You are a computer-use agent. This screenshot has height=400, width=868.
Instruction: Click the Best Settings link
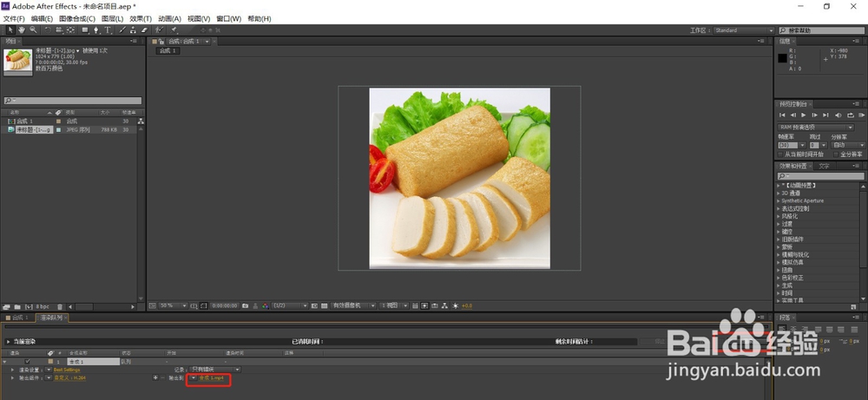(67, 370)
